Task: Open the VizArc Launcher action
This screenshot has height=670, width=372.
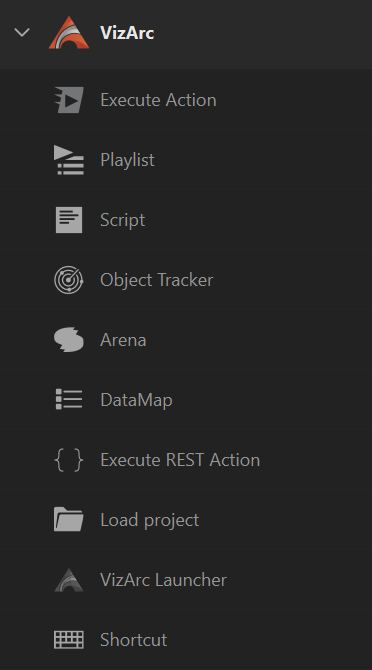Action: coord(186,580)
